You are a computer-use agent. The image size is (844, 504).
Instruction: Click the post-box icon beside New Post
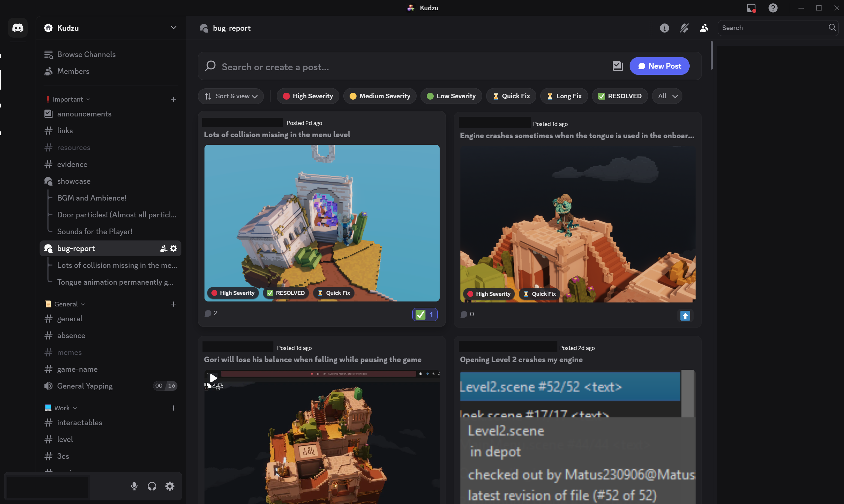617,66
